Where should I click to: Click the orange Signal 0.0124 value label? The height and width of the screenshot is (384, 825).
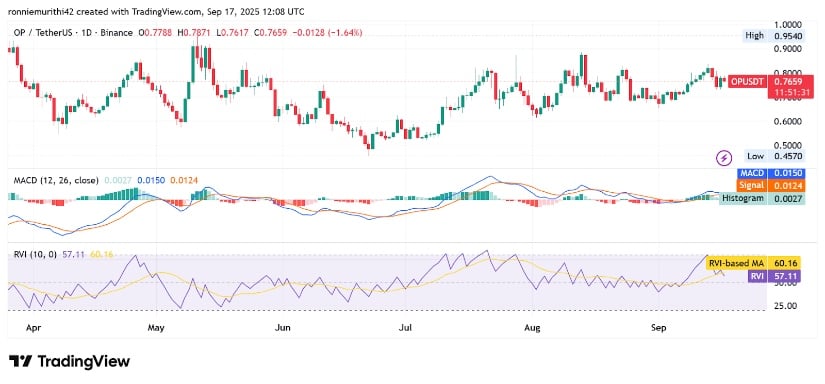tap(772, 185)
